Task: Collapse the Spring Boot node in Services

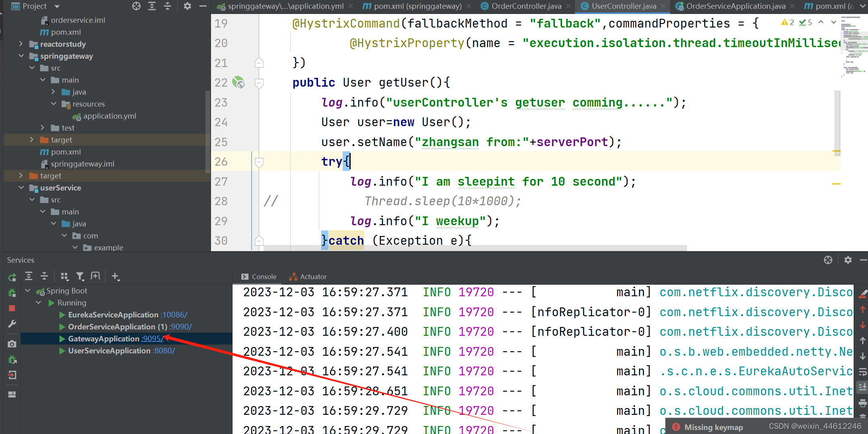Action: pyautogui.click(x=28, y=291)
